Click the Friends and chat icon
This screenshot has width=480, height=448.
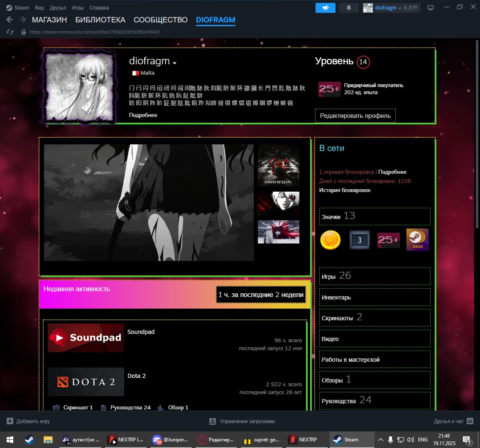point(470,421)
